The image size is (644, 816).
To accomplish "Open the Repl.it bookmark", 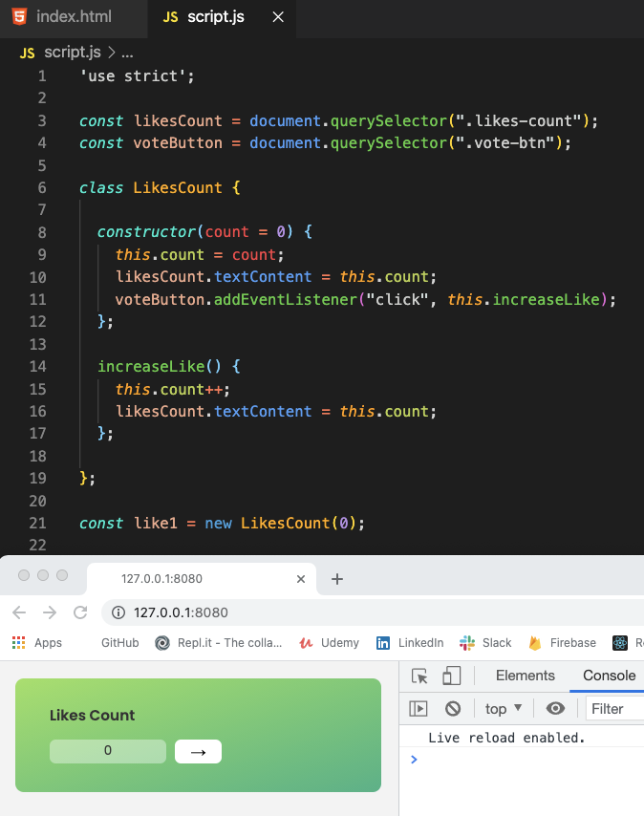I will (x=219, y=643).
